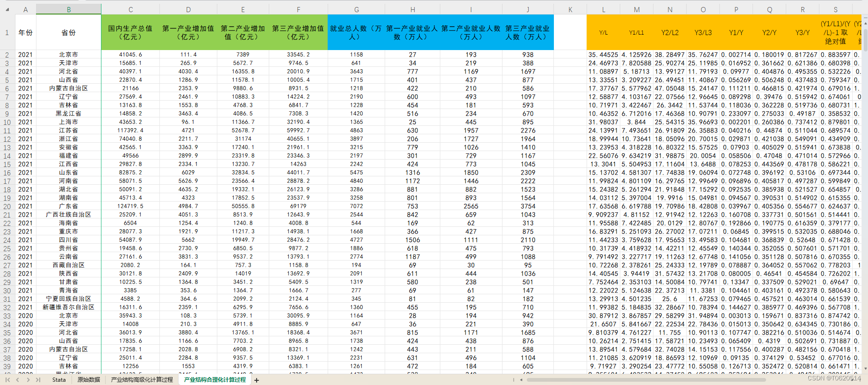Screen dimensions: 868x385
Task: Click the 宁夏回族自治区 cell
Action: [69, 299]
